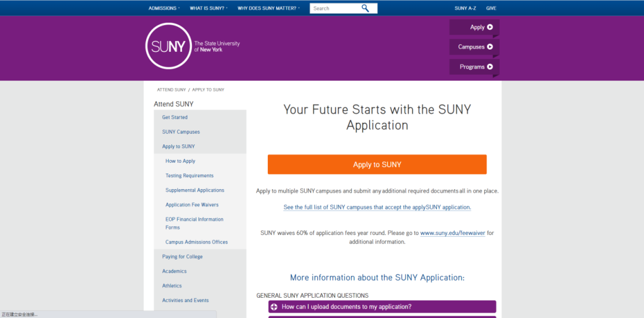The height and width of the screenshot is (318, 644).
Task: Open full list of SUNY campuses link
Action: tap(377, 208)
